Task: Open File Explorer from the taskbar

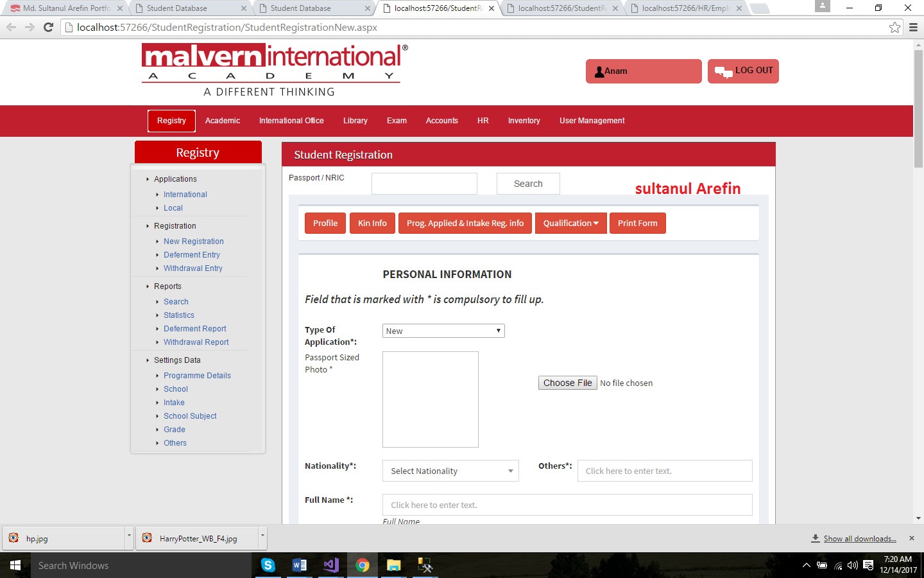Action: 393,565
